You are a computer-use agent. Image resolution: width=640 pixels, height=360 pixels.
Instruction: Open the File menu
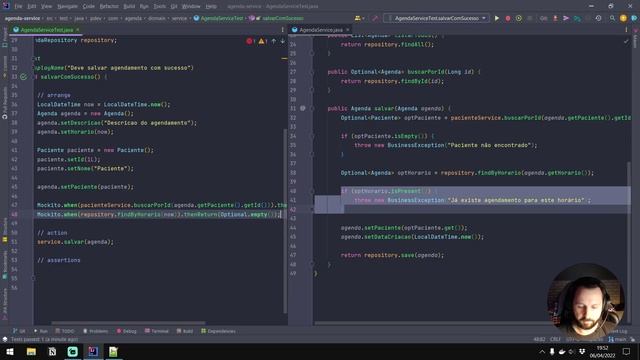pos(18,6)
